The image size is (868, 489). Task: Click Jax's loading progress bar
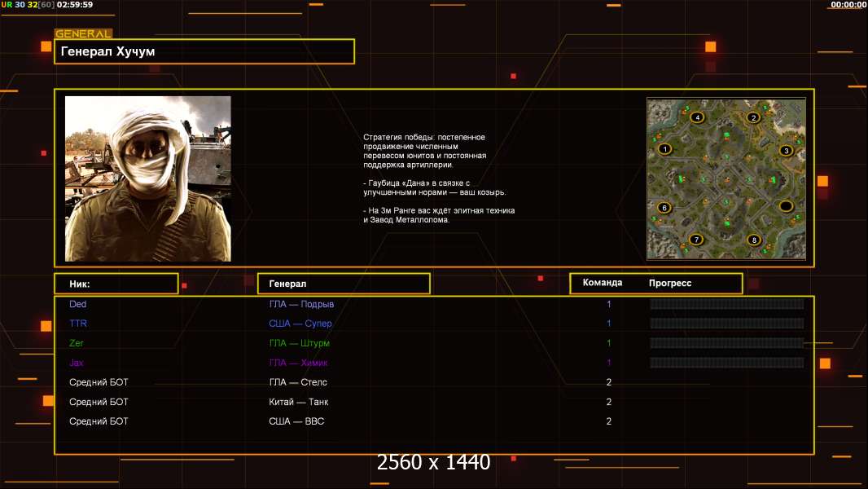tap(726, 363)
